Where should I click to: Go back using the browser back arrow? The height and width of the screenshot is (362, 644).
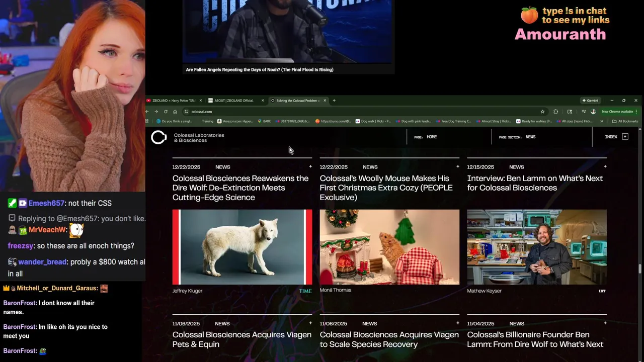(x=147, y=112)
